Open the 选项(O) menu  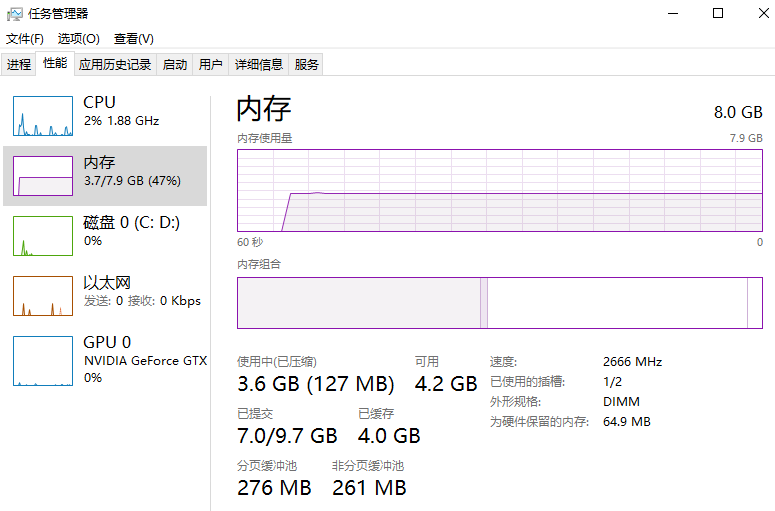(78, 39)
